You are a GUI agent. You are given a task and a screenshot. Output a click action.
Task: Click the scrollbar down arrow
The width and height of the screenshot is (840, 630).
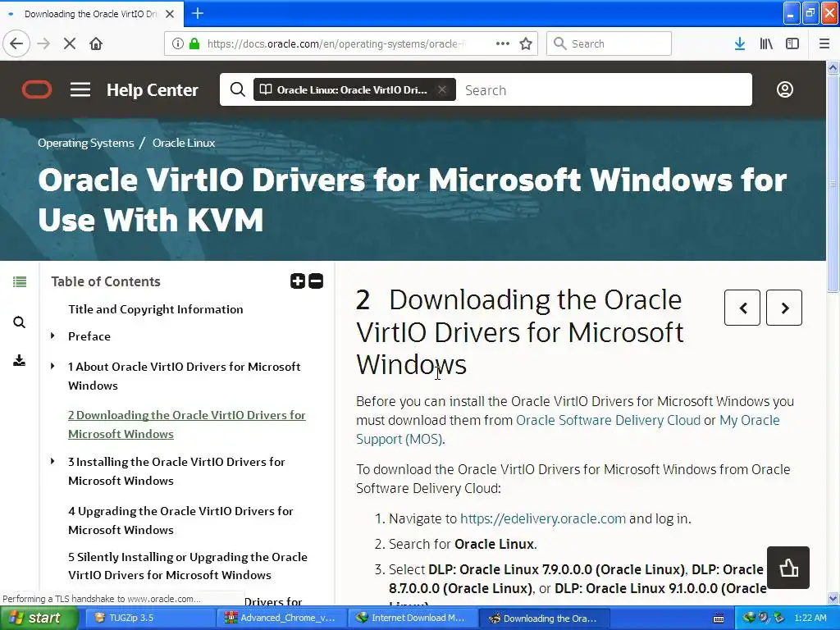tap(833, 598)
